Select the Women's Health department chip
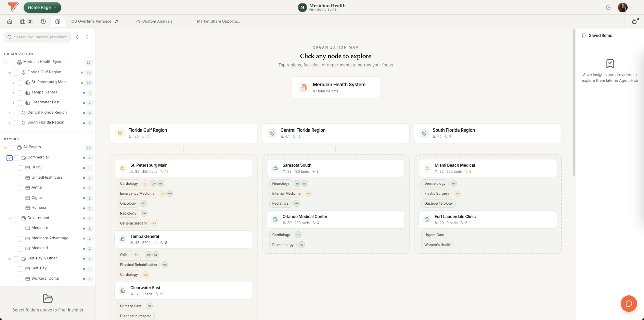The height and width of the screenshot is (320, 644). pos(438,245)
